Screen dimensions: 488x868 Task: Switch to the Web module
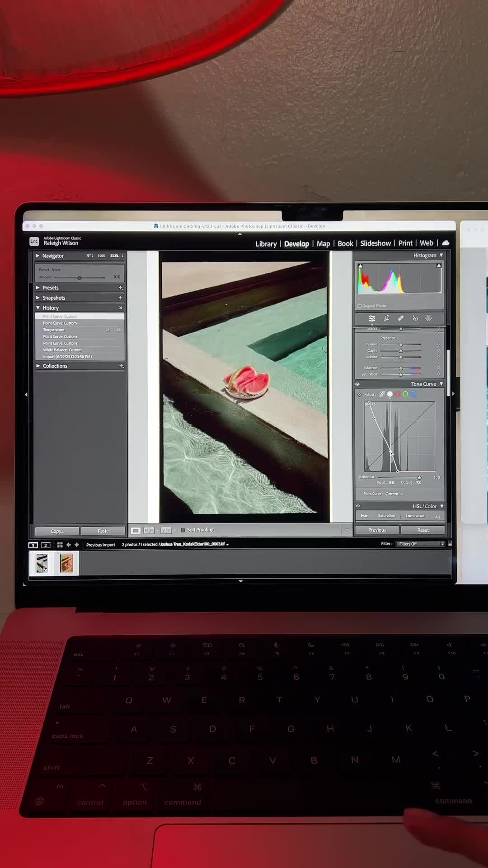click(427, 243)
